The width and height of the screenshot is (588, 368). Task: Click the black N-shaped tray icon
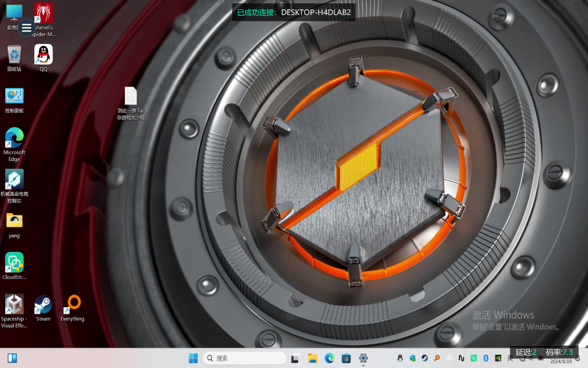pos(461,358)
